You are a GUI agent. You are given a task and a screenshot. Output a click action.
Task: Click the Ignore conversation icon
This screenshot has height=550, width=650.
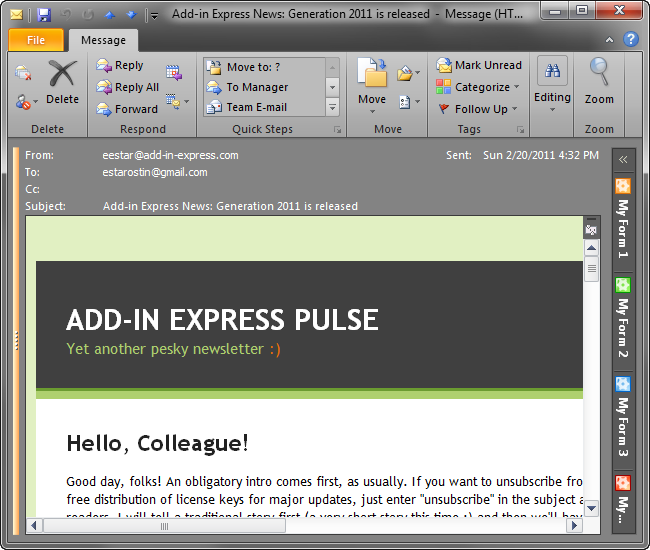(23, 73)
